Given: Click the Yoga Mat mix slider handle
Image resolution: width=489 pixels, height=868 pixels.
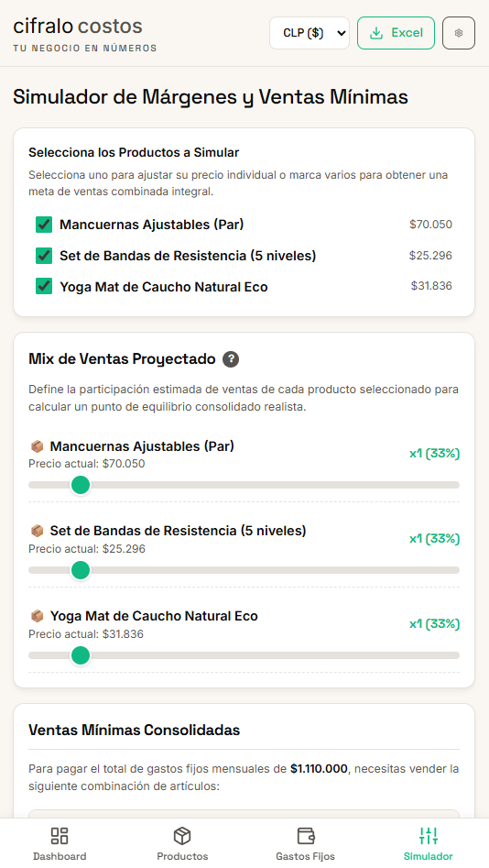Looking at the screenshot, I should click(81, 655).
